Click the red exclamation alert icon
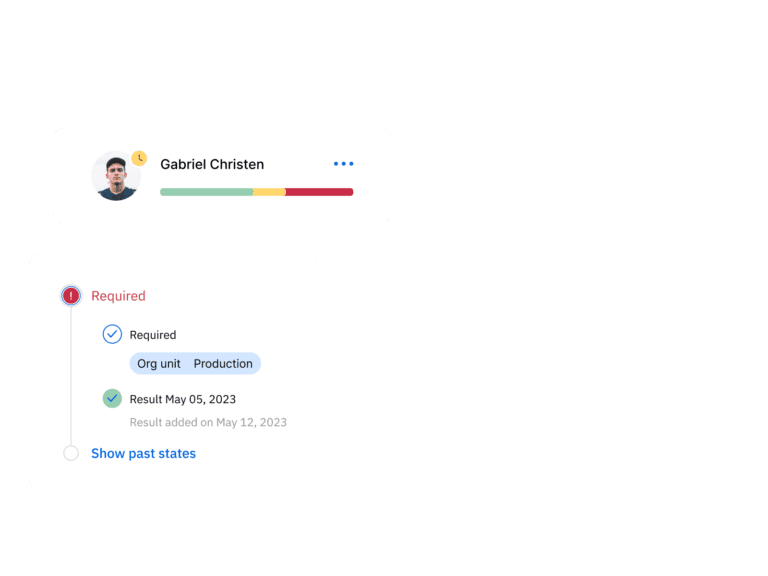 [71, 295]
